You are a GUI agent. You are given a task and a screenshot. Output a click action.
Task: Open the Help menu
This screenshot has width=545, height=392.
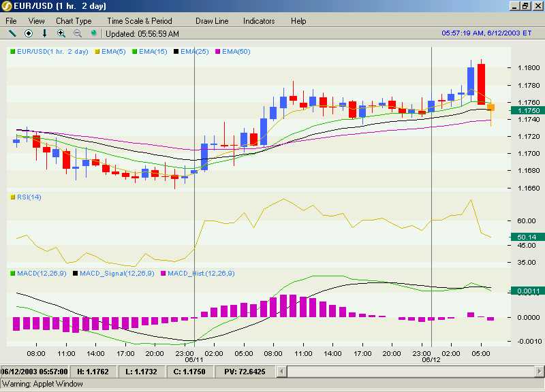(298, 21)
